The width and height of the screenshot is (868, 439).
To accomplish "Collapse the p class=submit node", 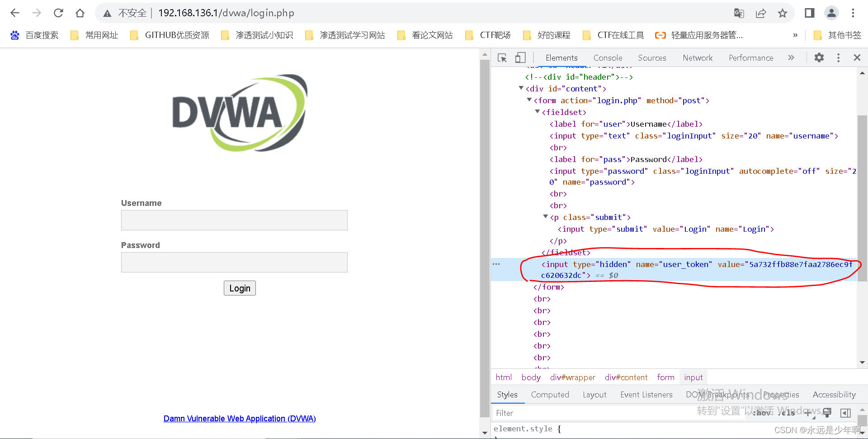I will [546, 217].
